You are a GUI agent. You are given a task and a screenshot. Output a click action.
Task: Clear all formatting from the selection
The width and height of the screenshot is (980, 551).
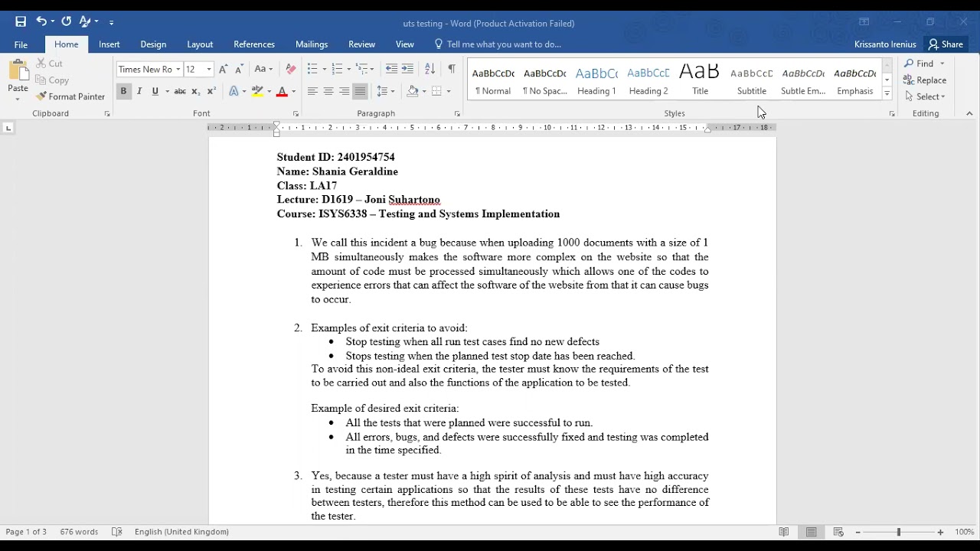(x=290, y=69)
